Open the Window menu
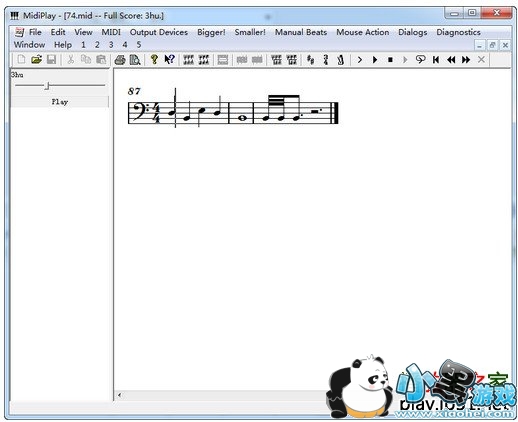 click(29, 45)
